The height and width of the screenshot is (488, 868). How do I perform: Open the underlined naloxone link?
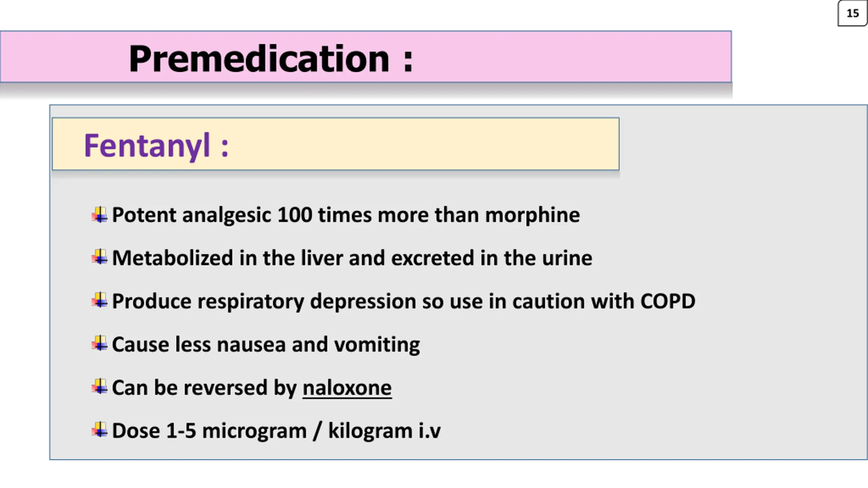coord(347,388)
